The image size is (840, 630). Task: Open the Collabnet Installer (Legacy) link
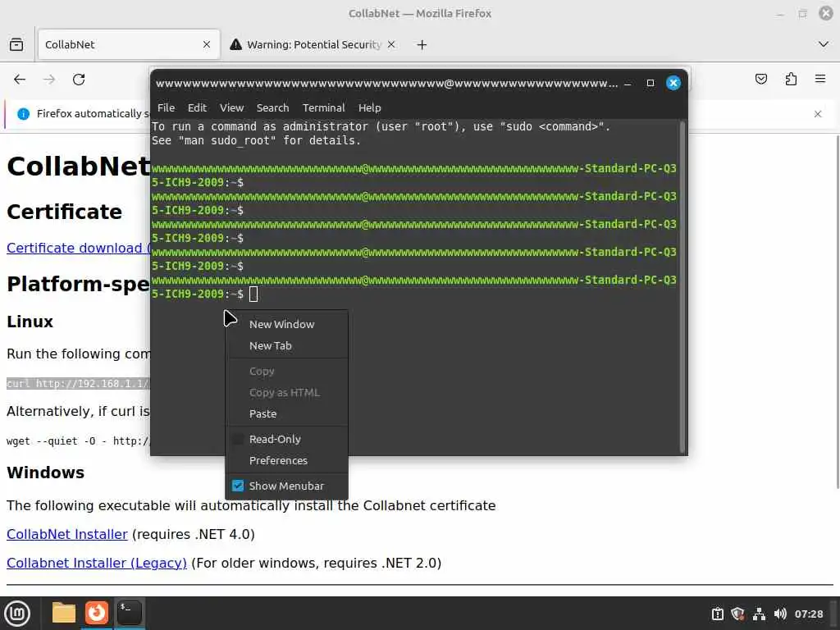97,563
